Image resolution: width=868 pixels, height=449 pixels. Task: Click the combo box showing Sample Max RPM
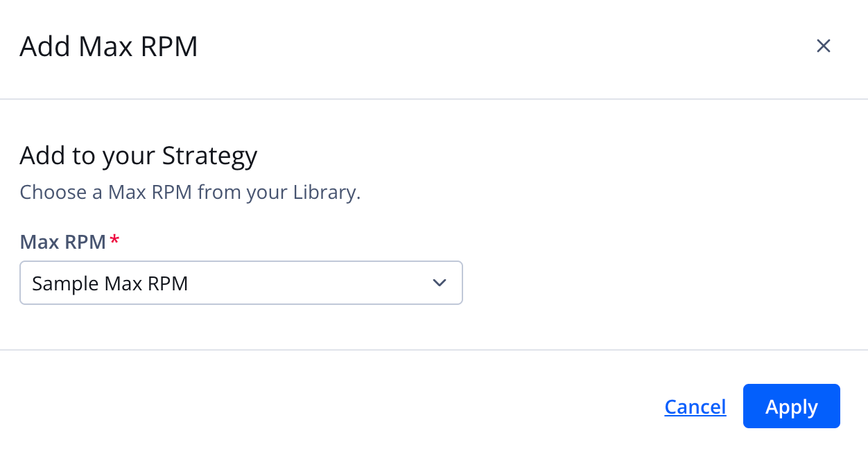[x=241, y=283]
